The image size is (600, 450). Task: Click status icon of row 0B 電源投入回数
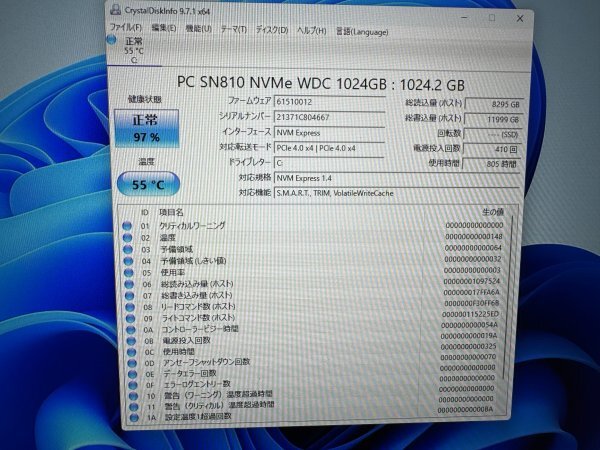tap(131, 341)
